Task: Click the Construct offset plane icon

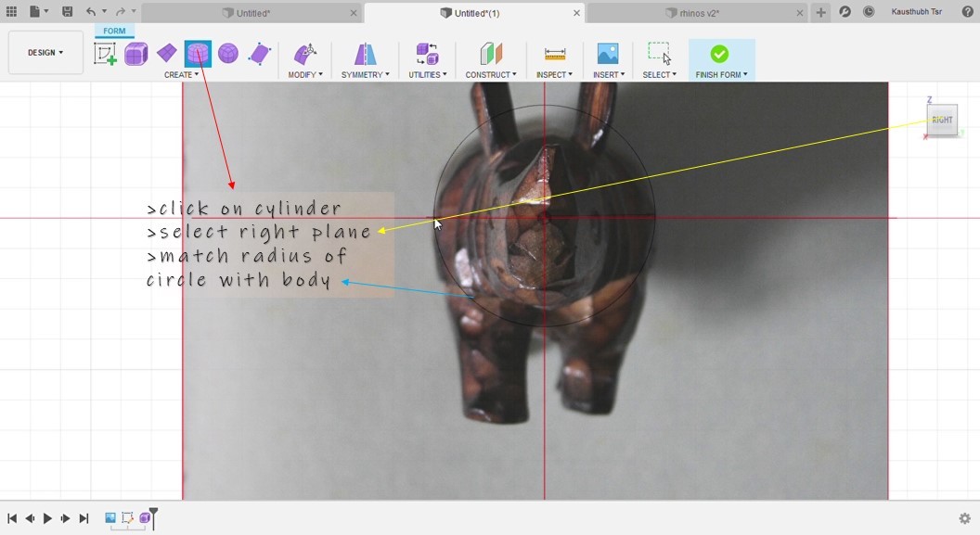Action: tap(491, 54)
